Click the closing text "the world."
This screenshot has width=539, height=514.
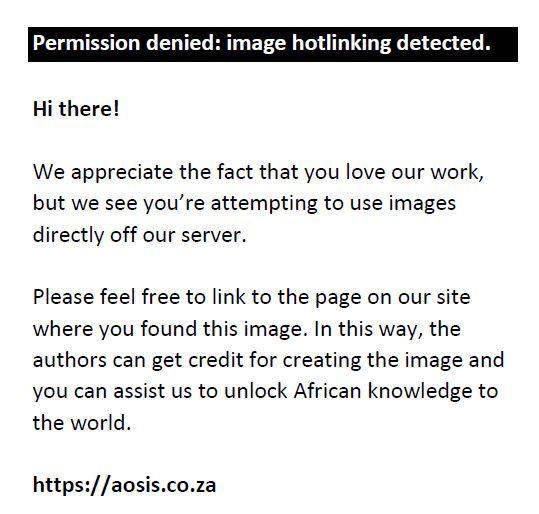82,423
